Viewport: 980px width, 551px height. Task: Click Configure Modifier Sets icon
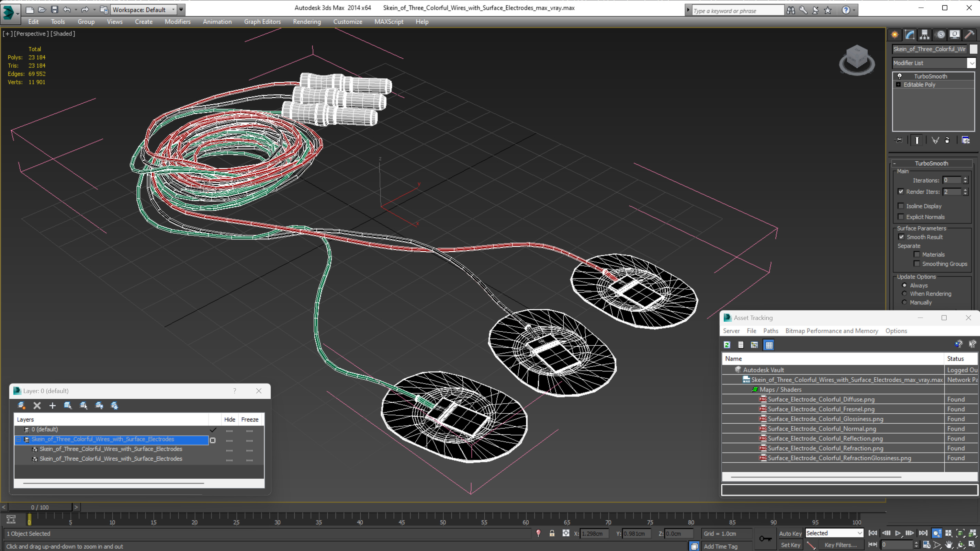(x=966, y=140)
